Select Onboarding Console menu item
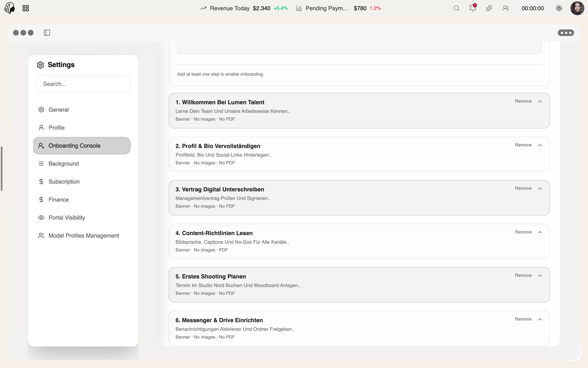588x368 pixels. point(82,146)
